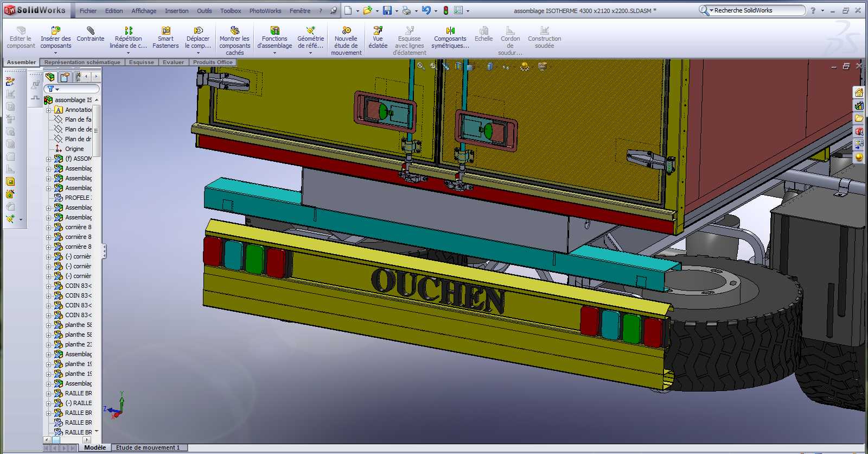Open the Design Library icon in task pane
The height and width of the screenshot is (454, 868).
(x=859, y=105)
